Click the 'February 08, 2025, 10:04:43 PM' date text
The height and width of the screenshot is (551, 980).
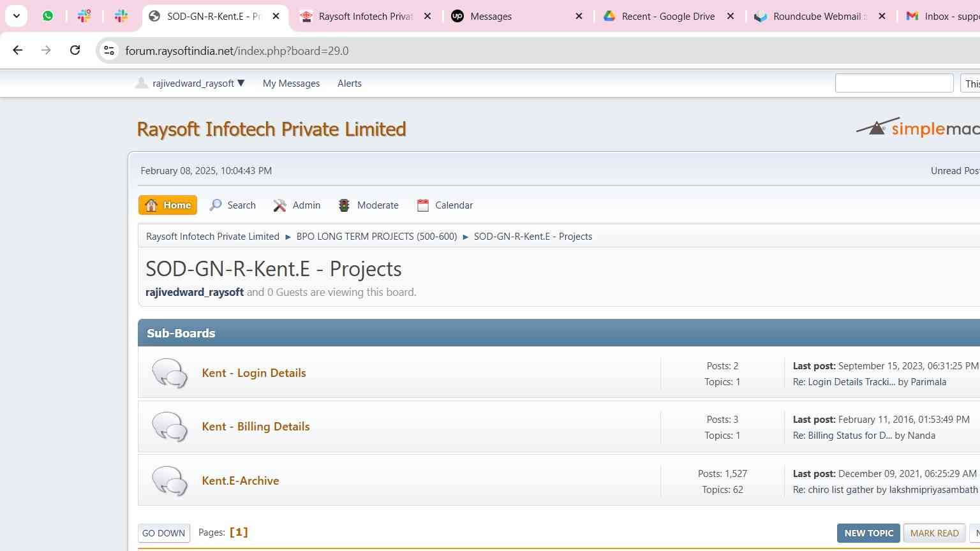[206, 171]
